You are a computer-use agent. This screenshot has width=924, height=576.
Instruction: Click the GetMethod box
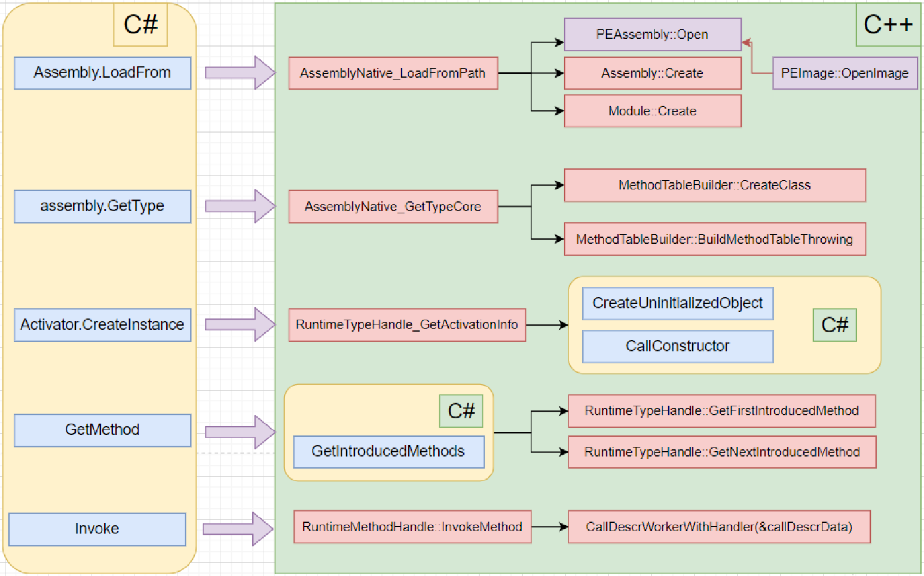tap(102, 430)
